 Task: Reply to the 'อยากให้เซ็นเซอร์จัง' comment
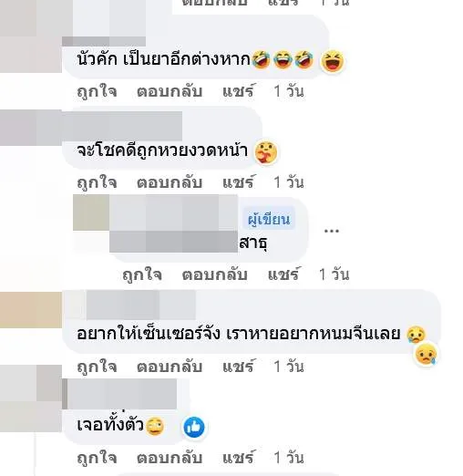point(170,367)
